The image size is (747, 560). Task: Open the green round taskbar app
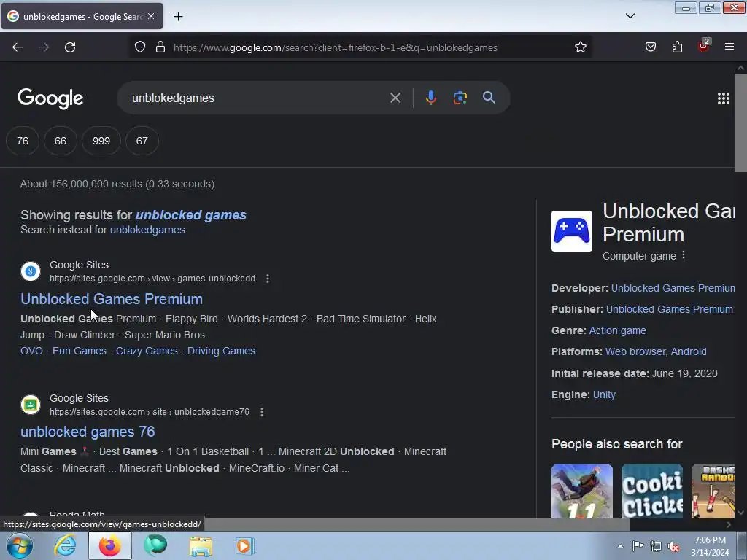pyautogui.click(x=155, y=545)
